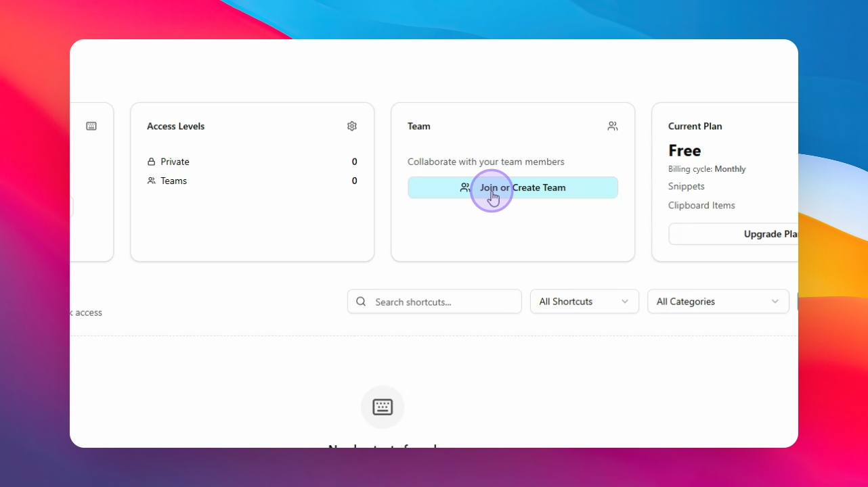Click the Free plan name
Image resolution: width=868 pixels, height=487 pixels.
point(685,150)
